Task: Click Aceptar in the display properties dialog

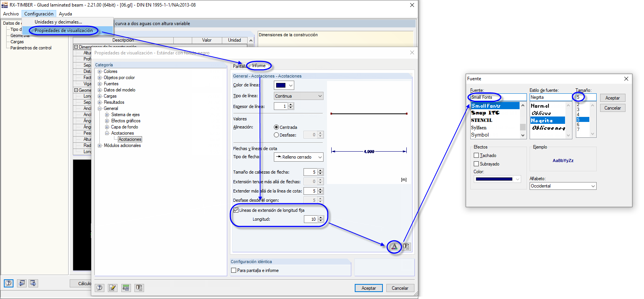Action: pos(369,288)
